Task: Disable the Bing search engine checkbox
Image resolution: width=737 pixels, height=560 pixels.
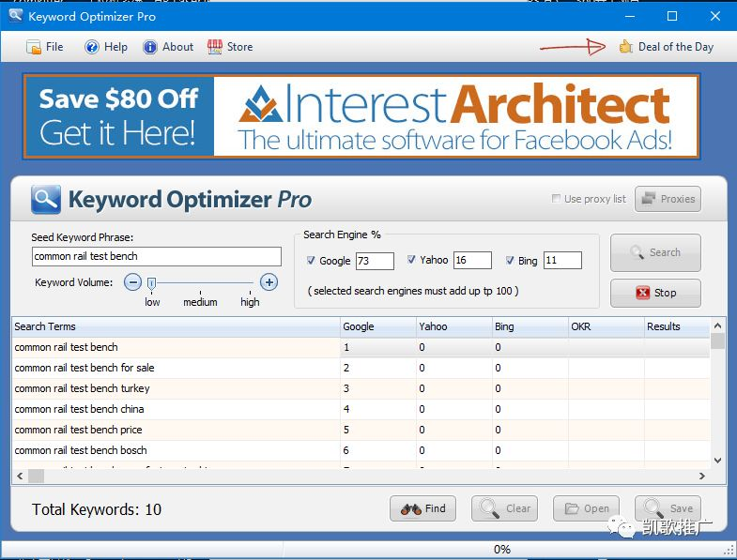Action: pos(510,260)
